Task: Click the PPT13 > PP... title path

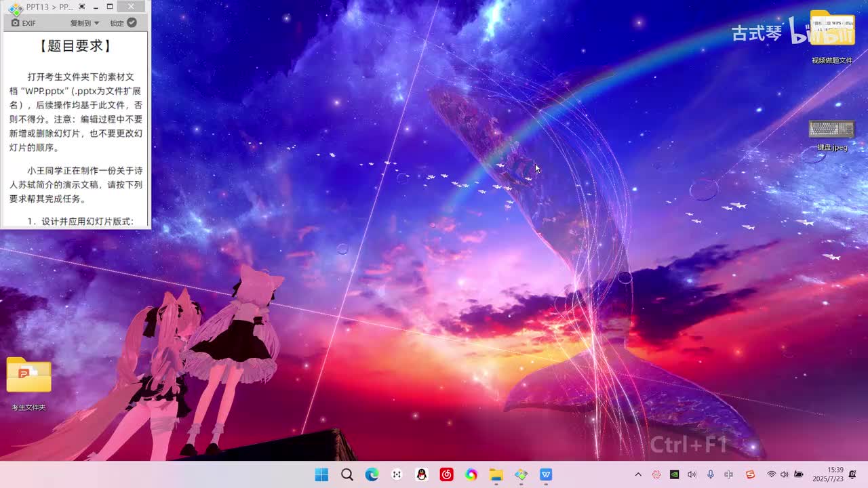Action: click(50, 7)
